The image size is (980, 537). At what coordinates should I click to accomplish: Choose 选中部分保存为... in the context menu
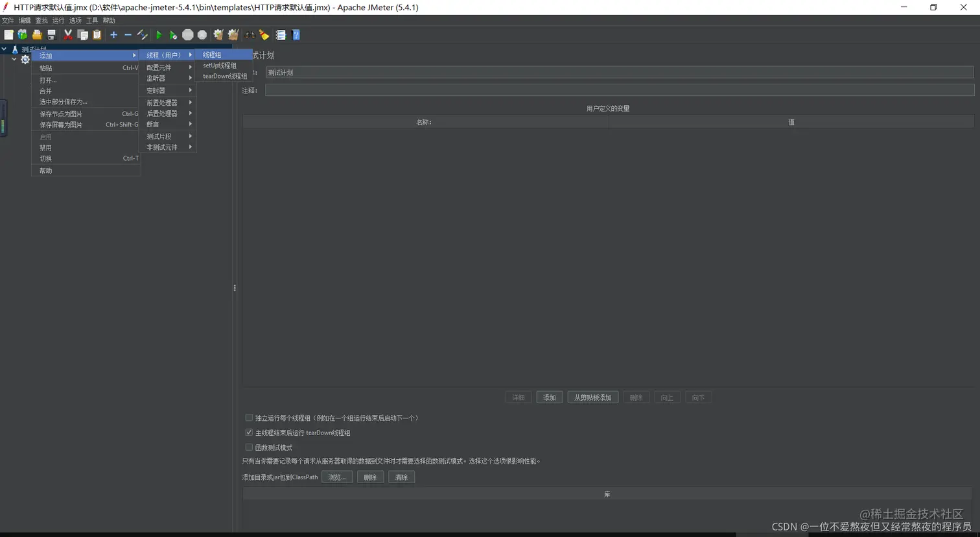tap(86, 102)
